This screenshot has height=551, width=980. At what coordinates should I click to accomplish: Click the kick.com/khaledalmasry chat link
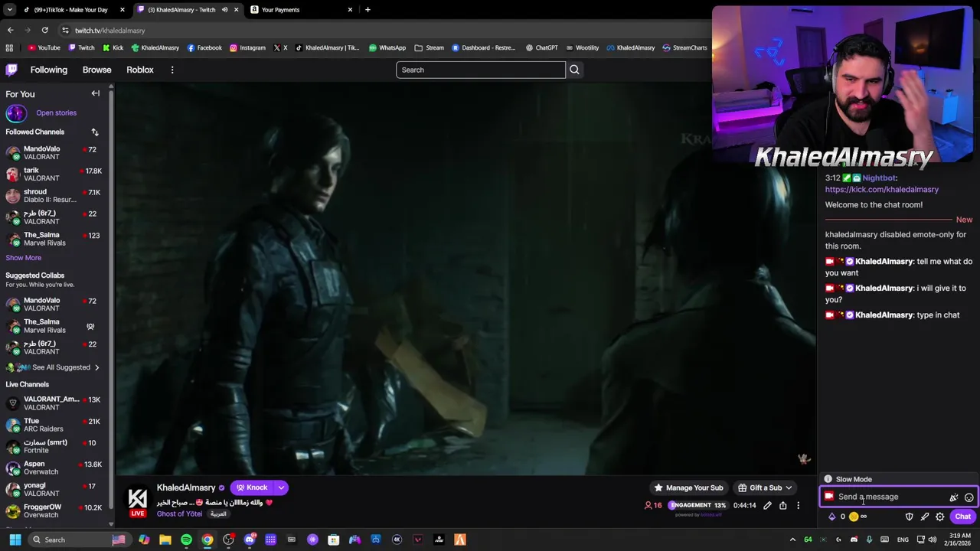point(881,189)
